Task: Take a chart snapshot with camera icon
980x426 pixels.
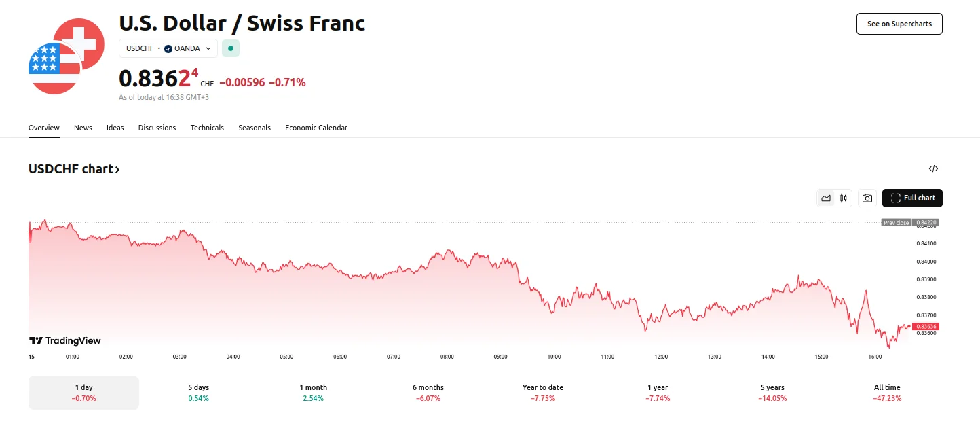Action: pyautogui.click(x=867, y=198)
